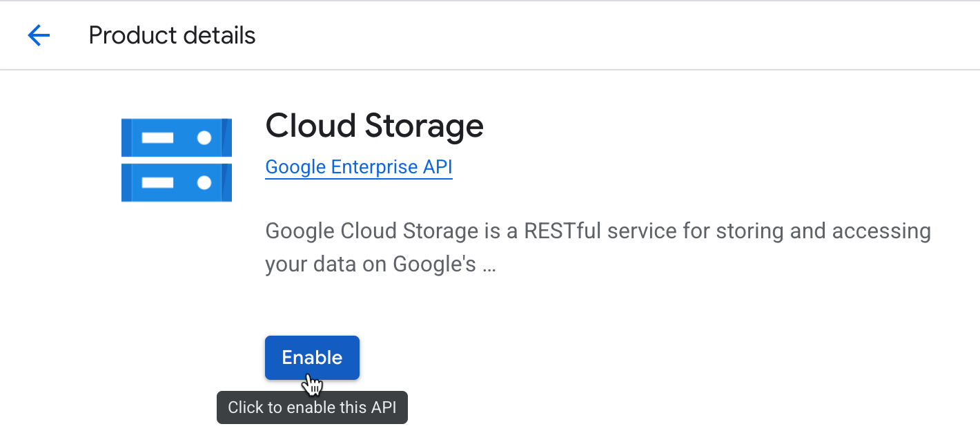980x442 pixels.
Task: Click the circle on the top server icon
Action: [204, 136]
